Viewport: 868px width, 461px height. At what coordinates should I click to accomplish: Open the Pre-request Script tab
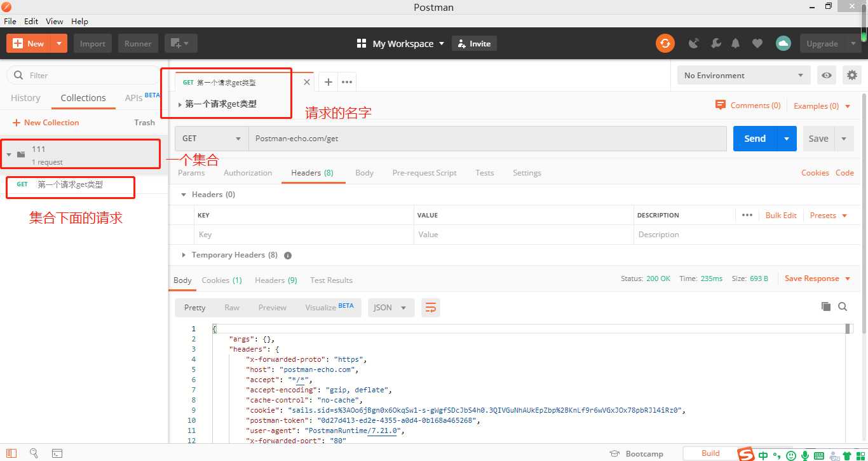pos(424,173)
